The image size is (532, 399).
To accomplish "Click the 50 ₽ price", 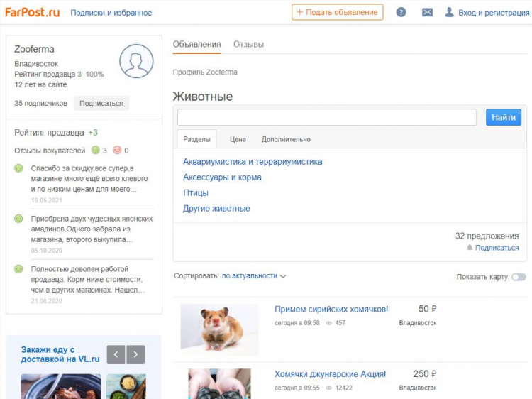I will click(x=427, y=309).
